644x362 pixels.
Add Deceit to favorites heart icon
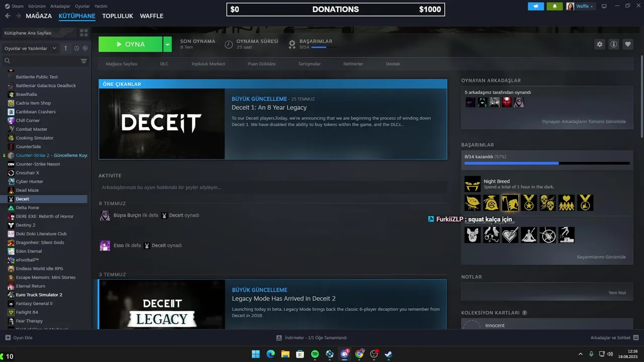pos(628,44)
